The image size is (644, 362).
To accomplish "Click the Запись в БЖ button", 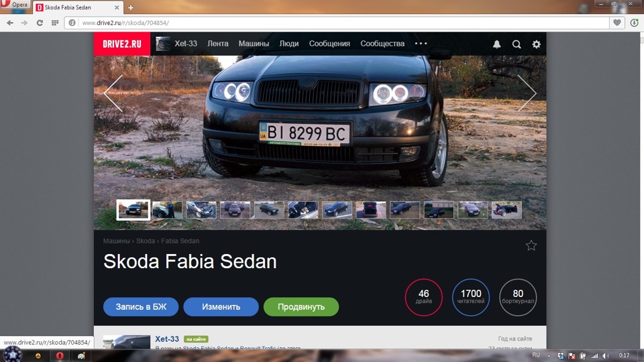I will click(x=141, y=306).
